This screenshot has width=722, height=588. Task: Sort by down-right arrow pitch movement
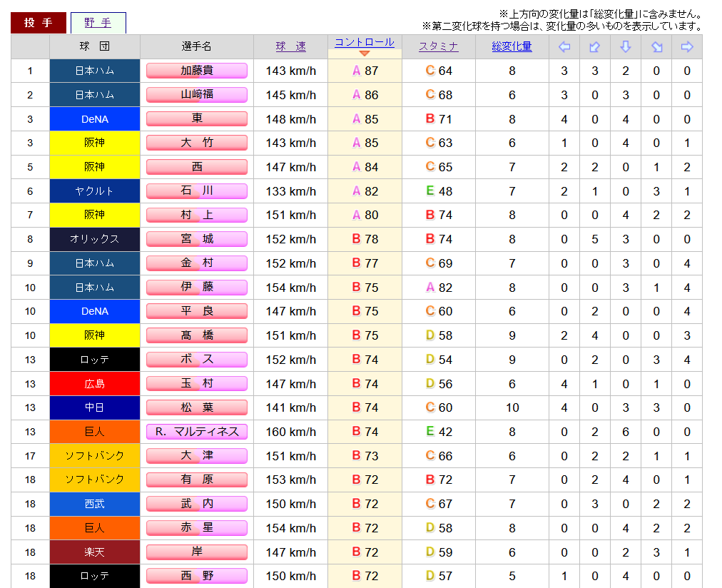[x=656, y=47]
